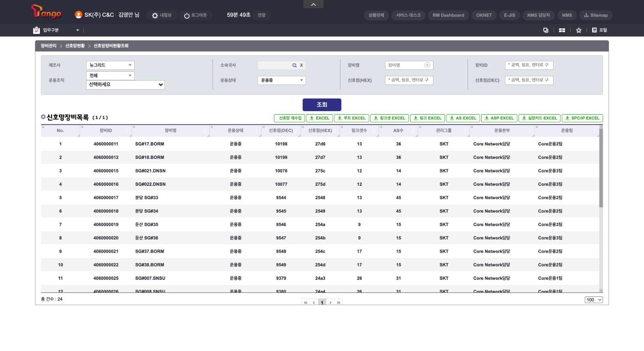
Task: Click the settings gear icon beside 내정보
Action: click(x=155, y=15)
